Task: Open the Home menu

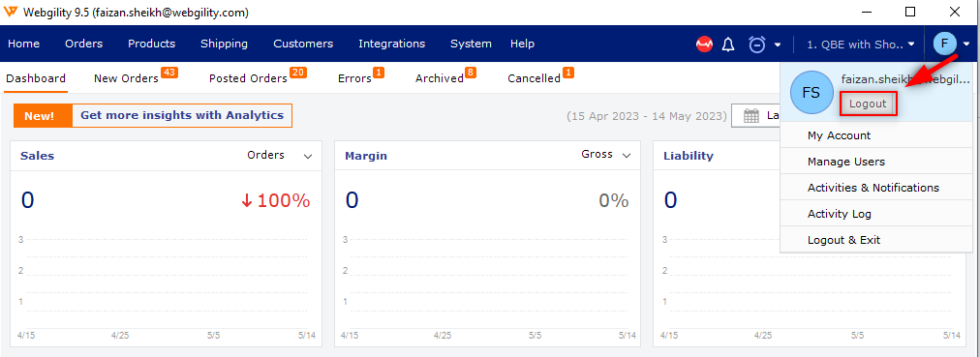Action: point(24,44)
